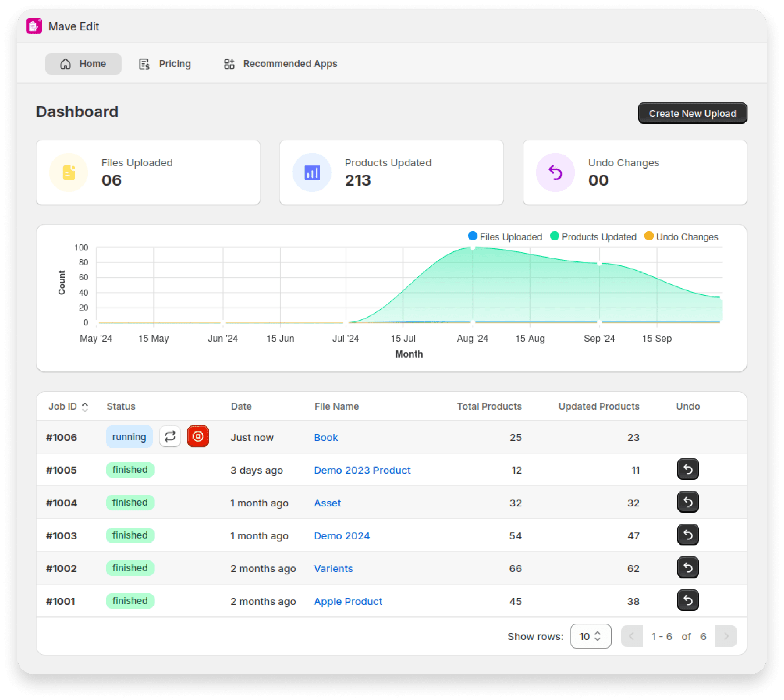This screenshot has height=700, width=784.
Task: Switch to the Pricing tab
Action: [x=165, y=64]
